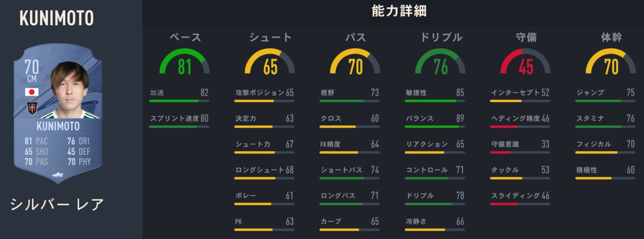The height and width of the screenshot is (239, 644).
Task: Click the yellow シュート gauge showing 65
Action: pyautogui.click(x=270, y=63)
